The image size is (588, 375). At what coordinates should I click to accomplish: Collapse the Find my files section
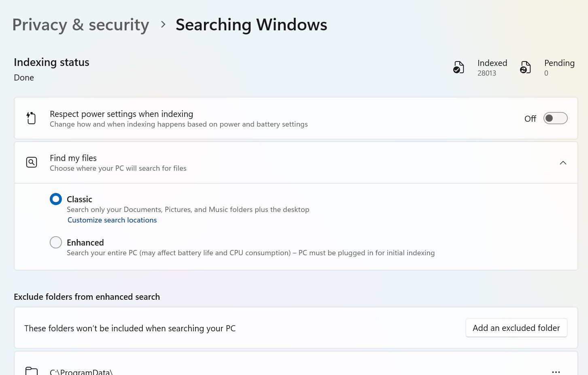[563, 163]
